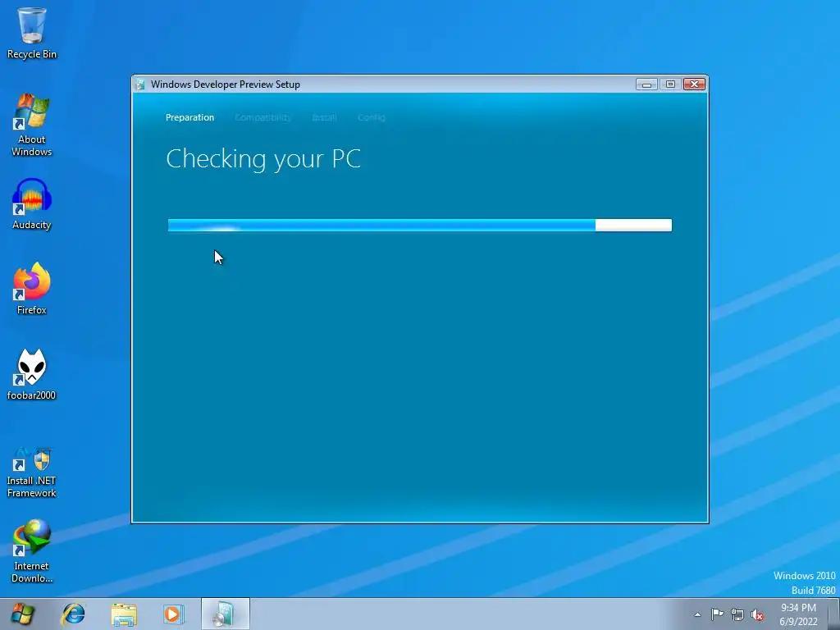Maximize the Developer Preview Setup window
The width and height of the screenshot is (840, 630).
point(669,84)
